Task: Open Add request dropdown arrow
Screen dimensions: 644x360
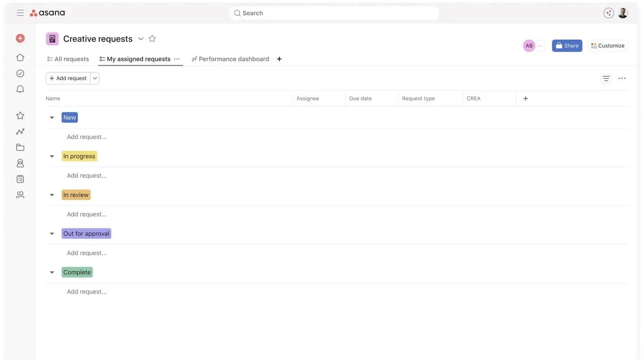Action: [95, 78]
